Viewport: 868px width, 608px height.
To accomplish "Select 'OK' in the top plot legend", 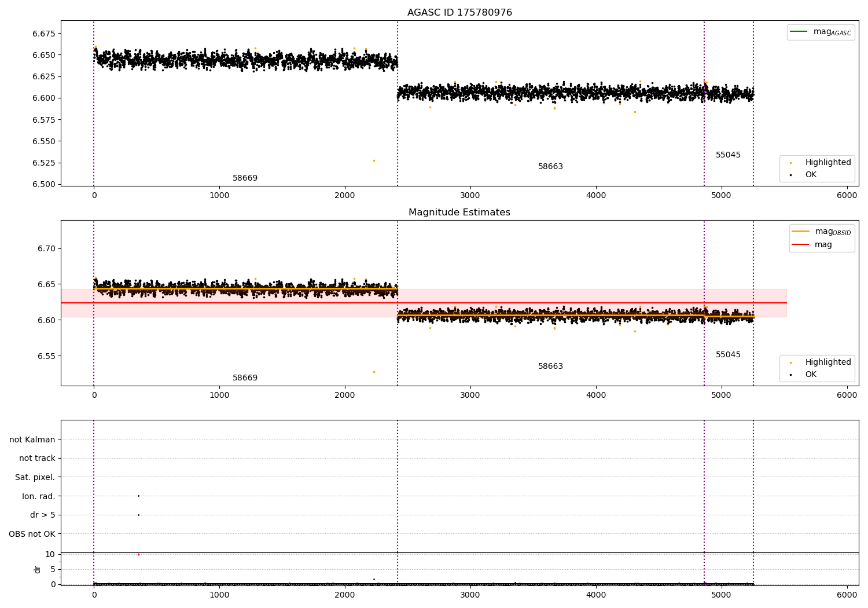I will 811,174.
